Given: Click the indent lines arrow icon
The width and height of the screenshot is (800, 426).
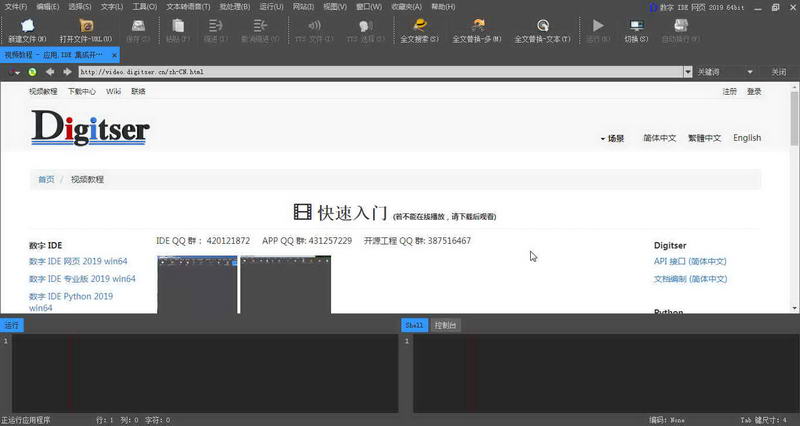Looking at the screenshot, I should (216, 25).
